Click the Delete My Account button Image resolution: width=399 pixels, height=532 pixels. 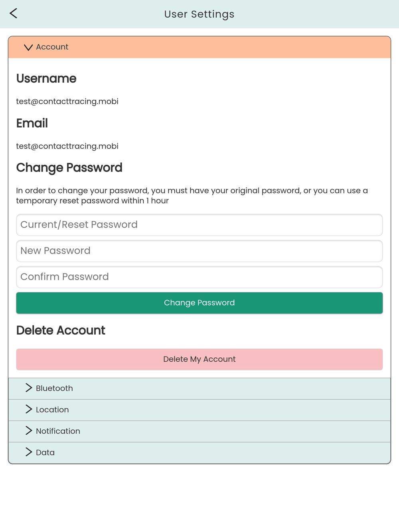pos(199,359)
